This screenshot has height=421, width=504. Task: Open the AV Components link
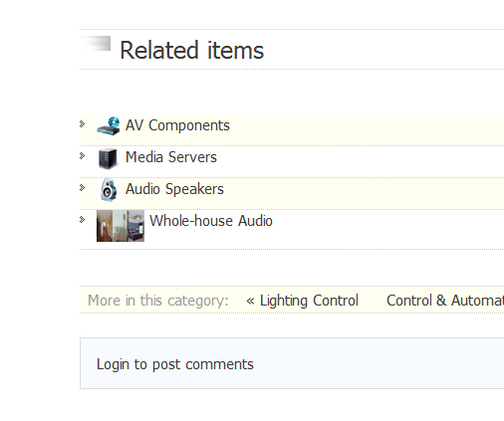point(177,125)
